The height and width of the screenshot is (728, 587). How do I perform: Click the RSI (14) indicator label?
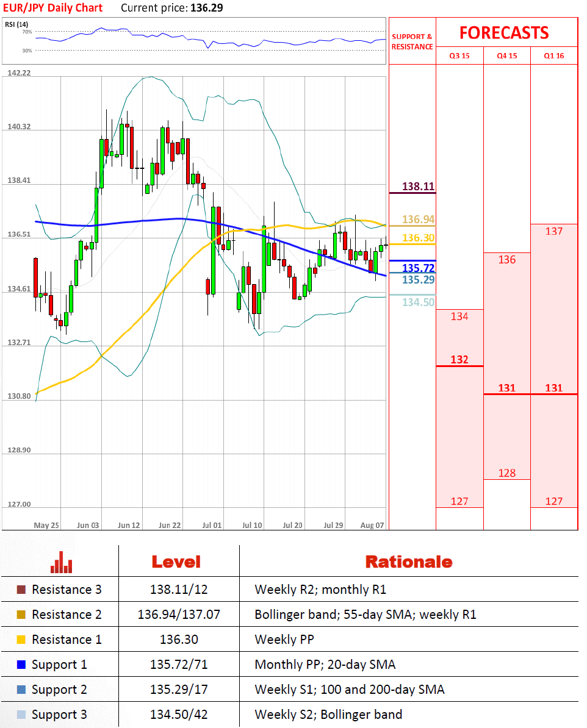(x=16, y=24)
